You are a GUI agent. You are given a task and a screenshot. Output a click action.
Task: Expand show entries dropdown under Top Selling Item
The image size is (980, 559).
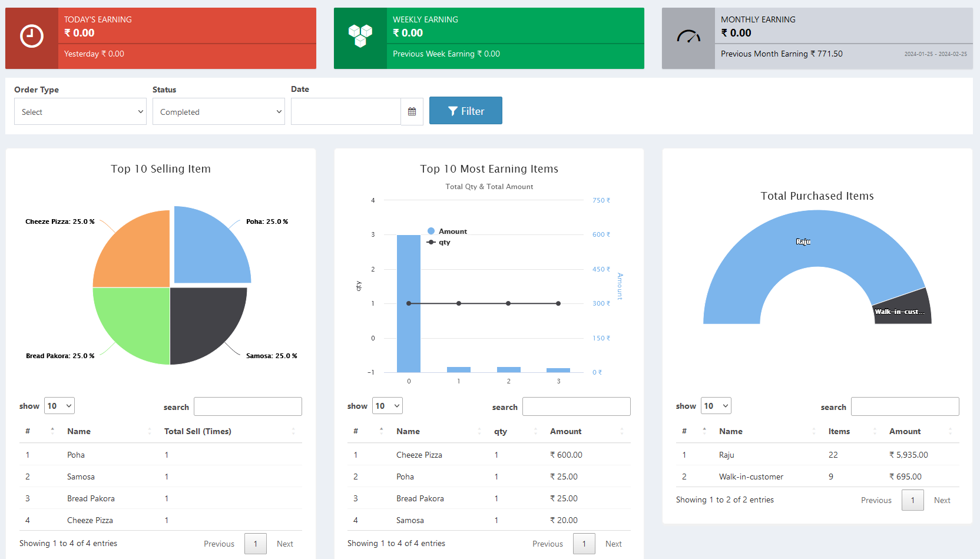pos(59,406)
